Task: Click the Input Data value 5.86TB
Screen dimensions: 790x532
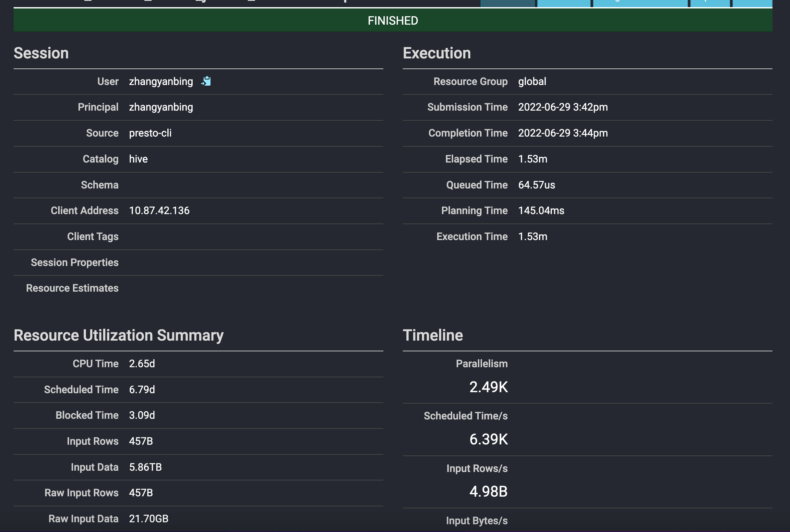Action: 145,467
